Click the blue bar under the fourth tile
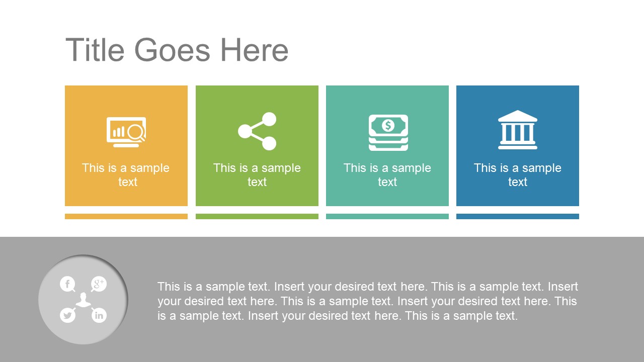The height and width of the screenshot is (362, 644). (x=518, y=216)
